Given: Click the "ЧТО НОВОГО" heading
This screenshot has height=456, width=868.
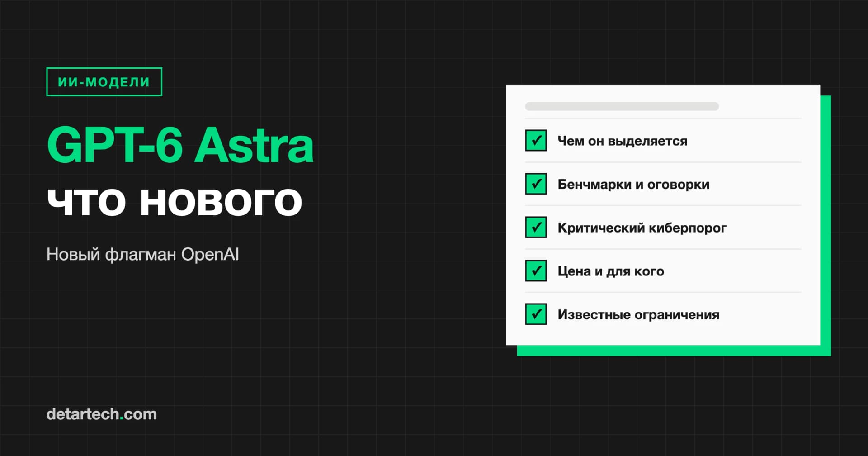Looking at the screenshot, I should pos(175,202).
